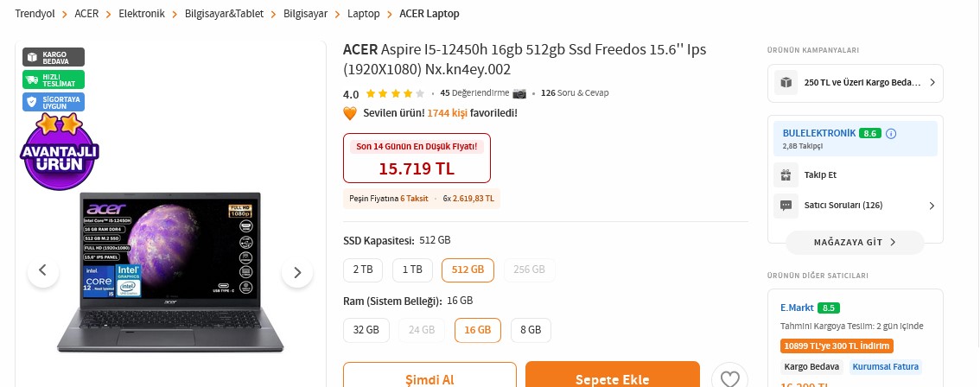Select the 1 TB SSD option
The image size is (980, 387).
point(412,270)
